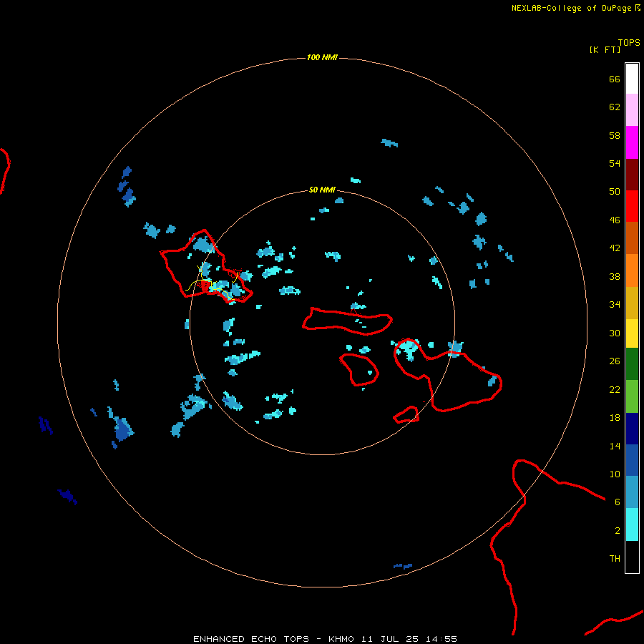Click the cyan swatch near 2
The image size is (644, 644).
[632, 525]
